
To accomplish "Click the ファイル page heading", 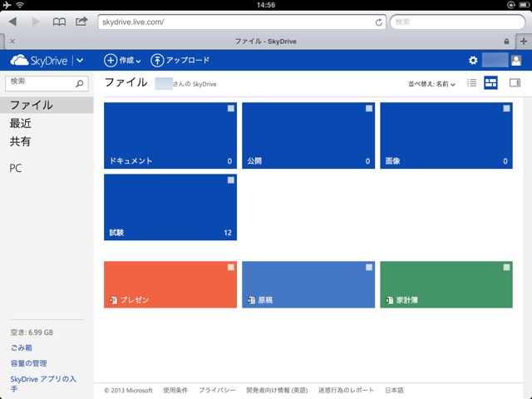I will 126,82.
